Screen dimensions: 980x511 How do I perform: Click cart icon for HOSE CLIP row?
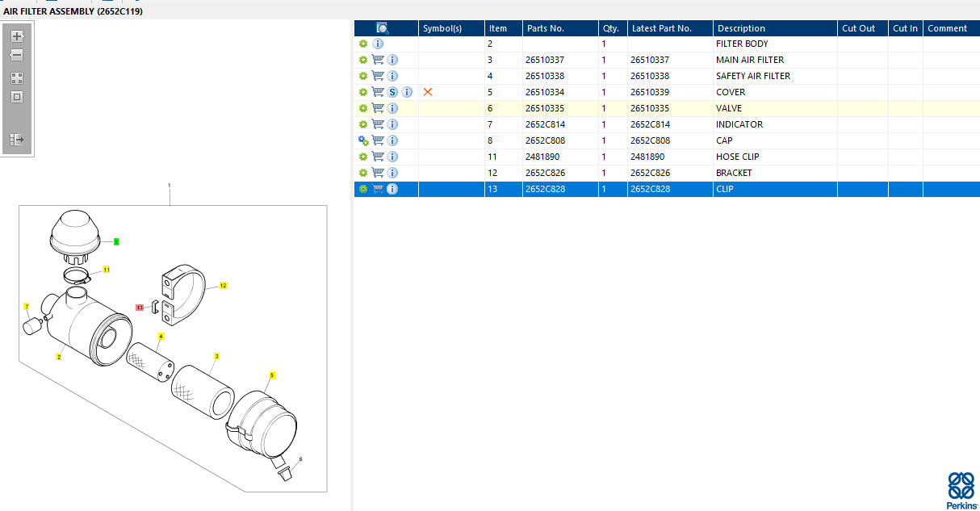378,157
